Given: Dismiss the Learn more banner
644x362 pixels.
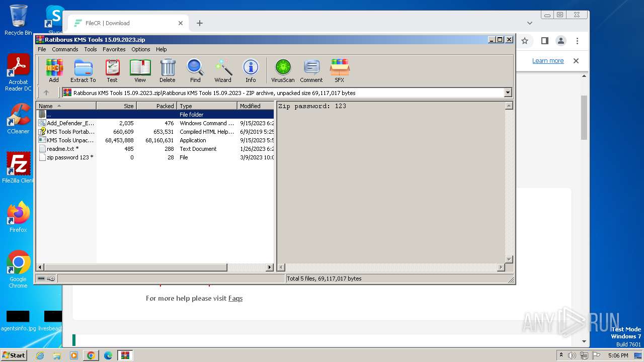Looking at the screenshot, I should (x=576, y=61).
